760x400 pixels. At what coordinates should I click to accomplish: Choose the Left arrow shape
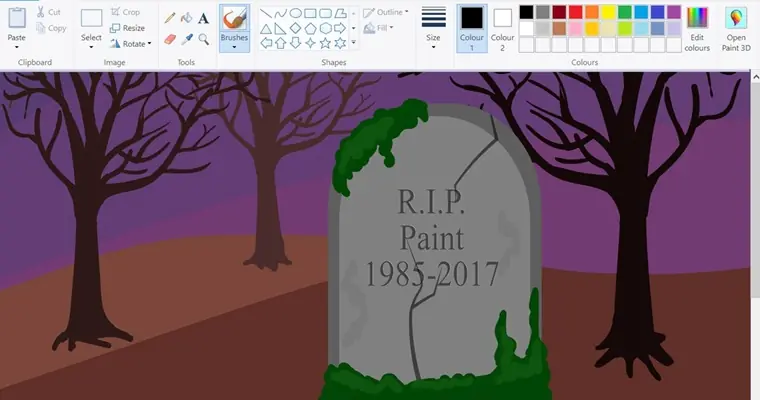point(266,43)
